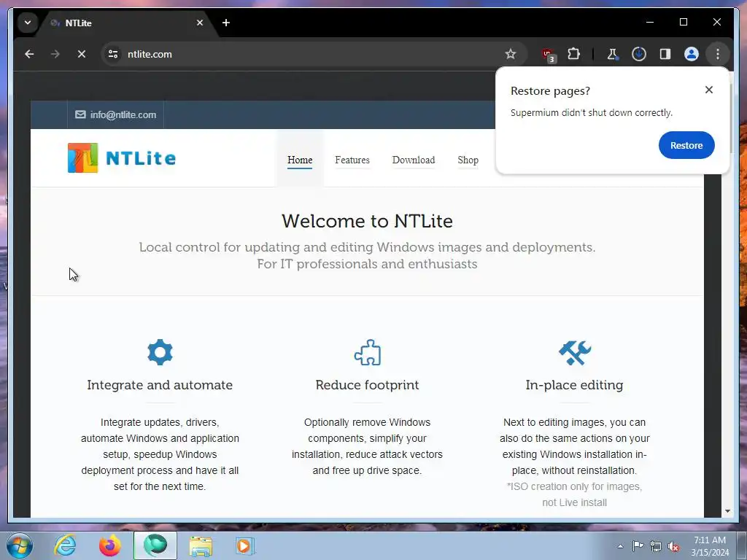The image size is (747, 560).
Task: Open a new tab
Action: coord(226,23)
